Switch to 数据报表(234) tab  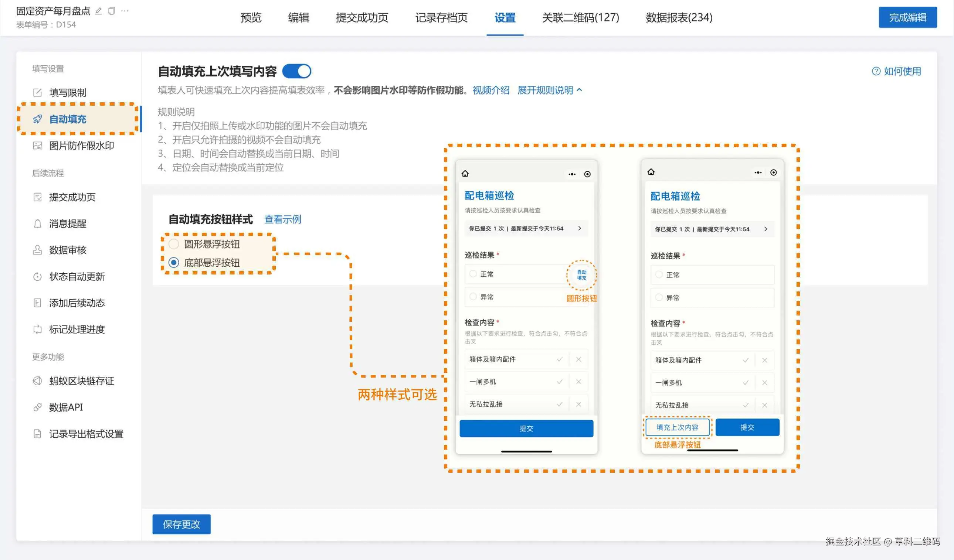679,17
